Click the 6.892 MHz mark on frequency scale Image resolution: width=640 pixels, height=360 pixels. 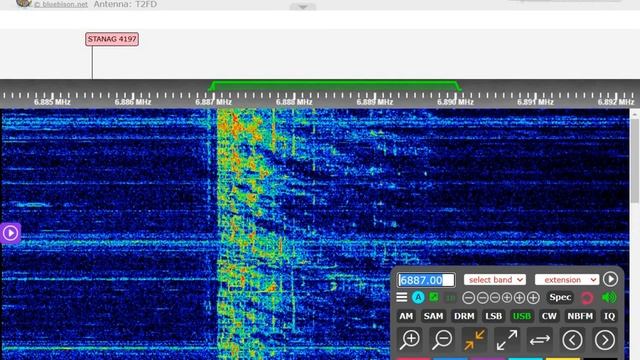click(616, 102)
